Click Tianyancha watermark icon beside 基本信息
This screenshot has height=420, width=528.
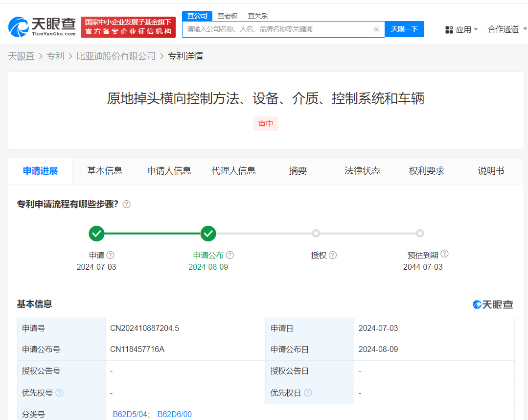click(x=476, y=304)
